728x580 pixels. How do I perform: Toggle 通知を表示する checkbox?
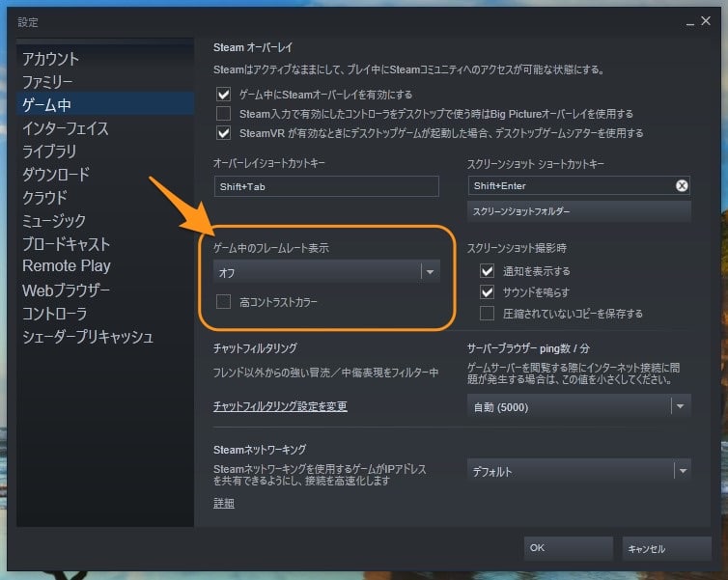coord(487,272)
